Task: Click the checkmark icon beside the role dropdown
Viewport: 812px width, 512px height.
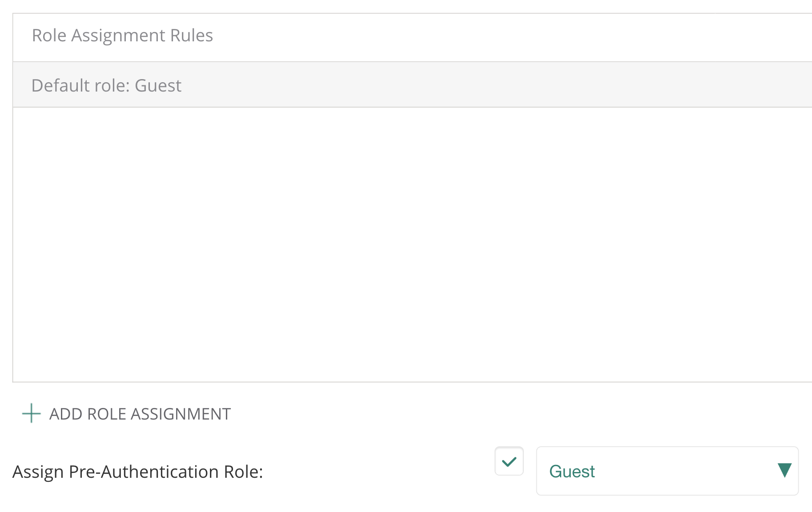Action: tap(509, 461)
